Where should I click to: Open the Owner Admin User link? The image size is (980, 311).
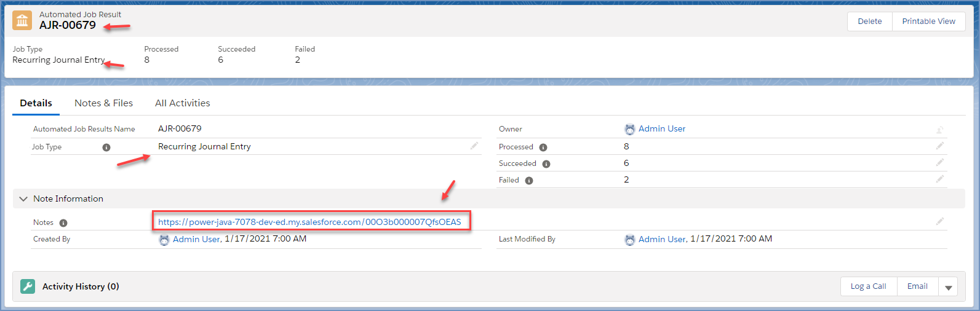point(661,128)
